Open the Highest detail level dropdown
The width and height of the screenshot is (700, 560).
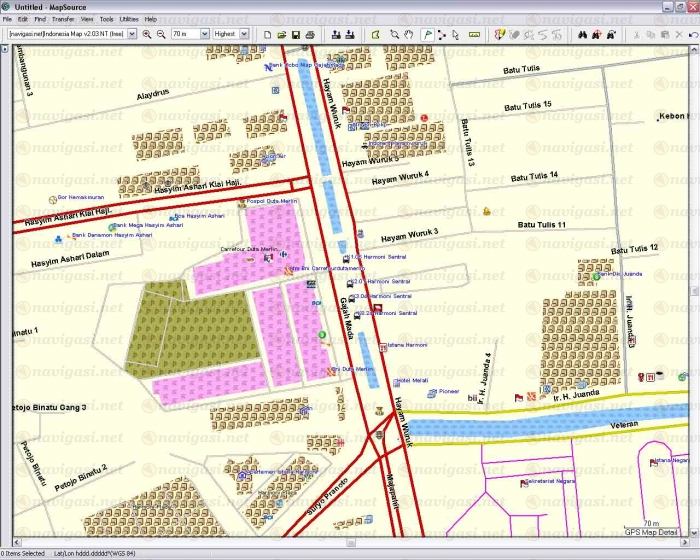click(x=244, y=34)
